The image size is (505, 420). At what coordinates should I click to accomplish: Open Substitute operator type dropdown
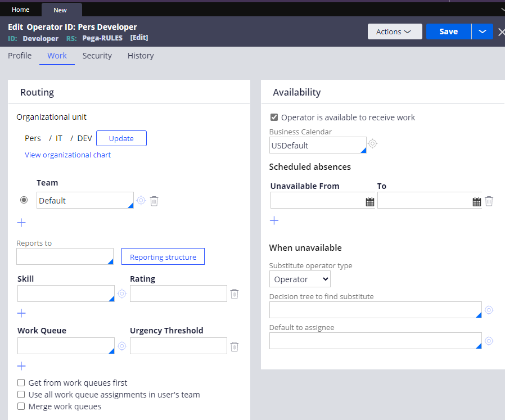[300, 279]
